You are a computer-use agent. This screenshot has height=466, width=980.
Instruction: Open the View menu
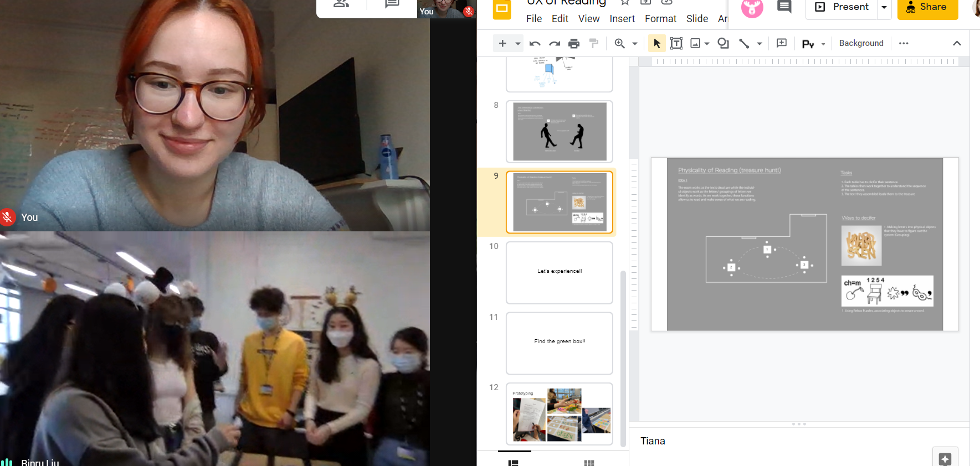point(589,19)
